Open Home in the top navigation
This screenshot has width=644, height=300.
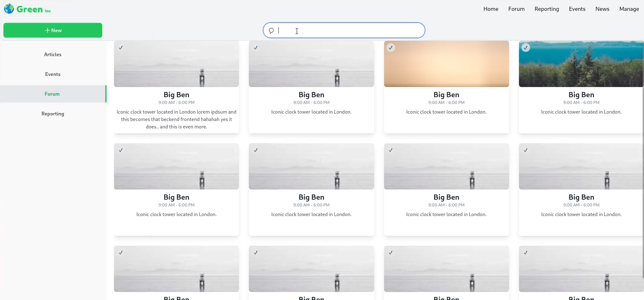[x=491, y=9]
